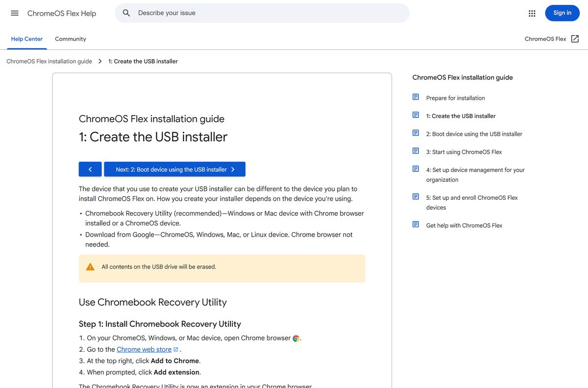Click the Add extension bold text
588x388 pixels.
point(176,372)
